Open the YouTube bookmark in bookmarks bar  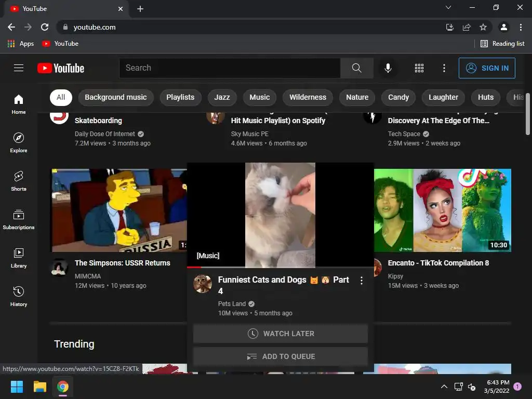60,44
